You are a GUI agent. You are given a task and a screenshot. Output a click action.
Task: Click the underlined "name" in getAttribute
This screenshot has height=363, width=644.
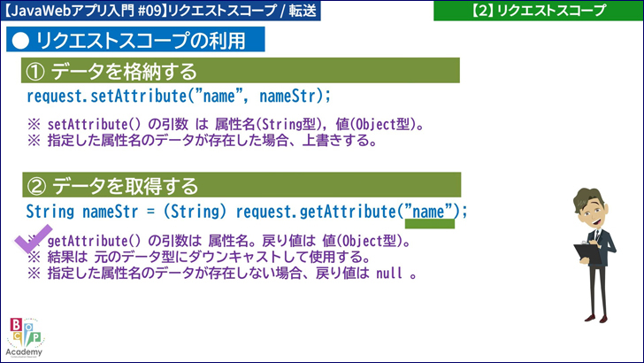coord(429,211)
